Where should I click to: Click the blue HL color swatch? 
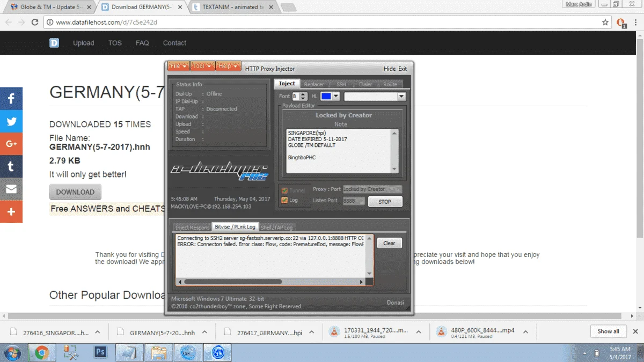[326, 97]
